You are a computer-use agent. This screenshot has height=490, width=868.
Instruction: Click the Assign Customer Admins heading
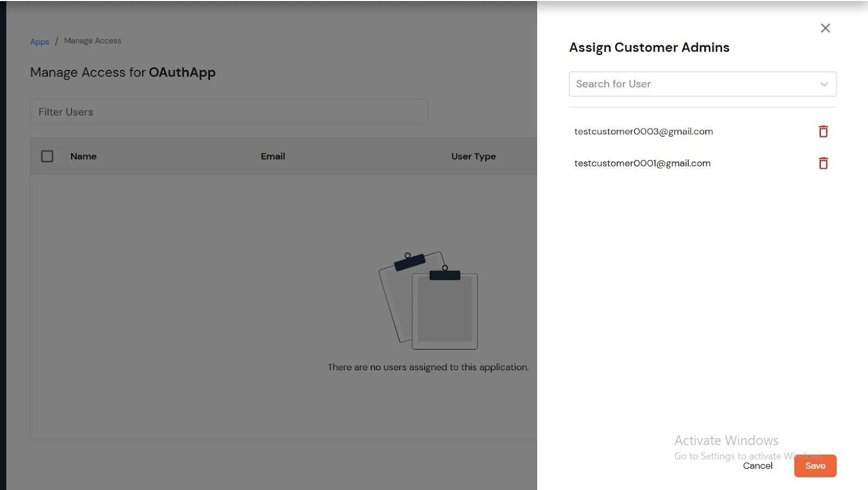(649, 47)
